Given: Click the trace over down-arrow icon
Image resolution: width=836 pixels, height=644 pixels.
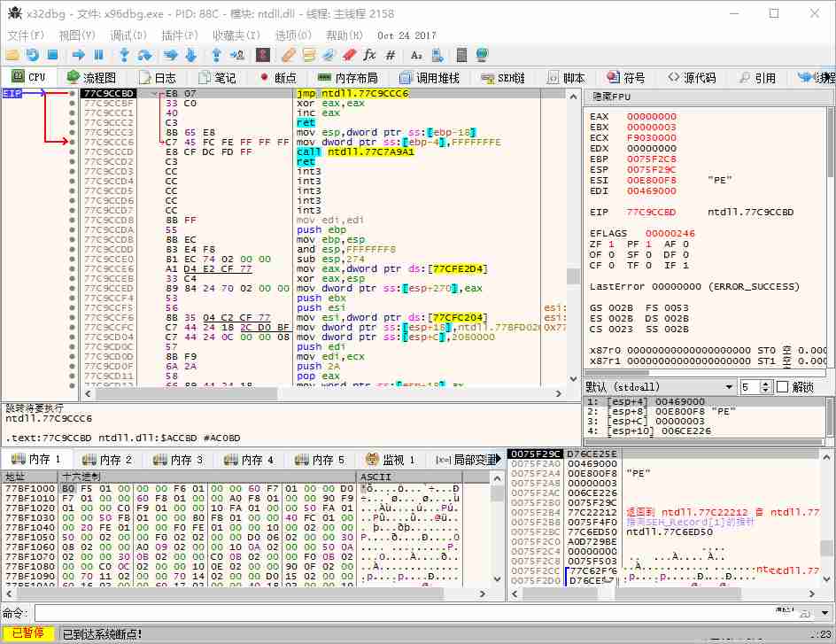Looking at the screenshot, I should [191, 55].
